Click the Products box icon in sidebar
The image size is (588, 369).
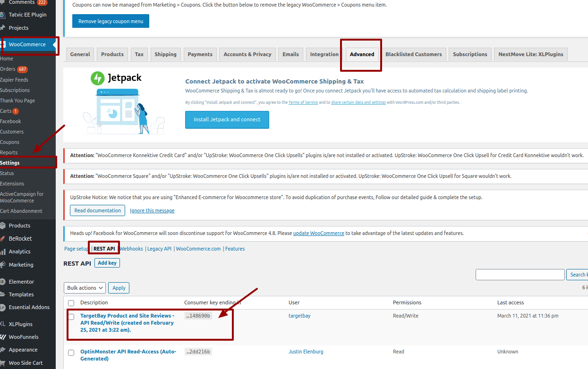coord(2,226)
